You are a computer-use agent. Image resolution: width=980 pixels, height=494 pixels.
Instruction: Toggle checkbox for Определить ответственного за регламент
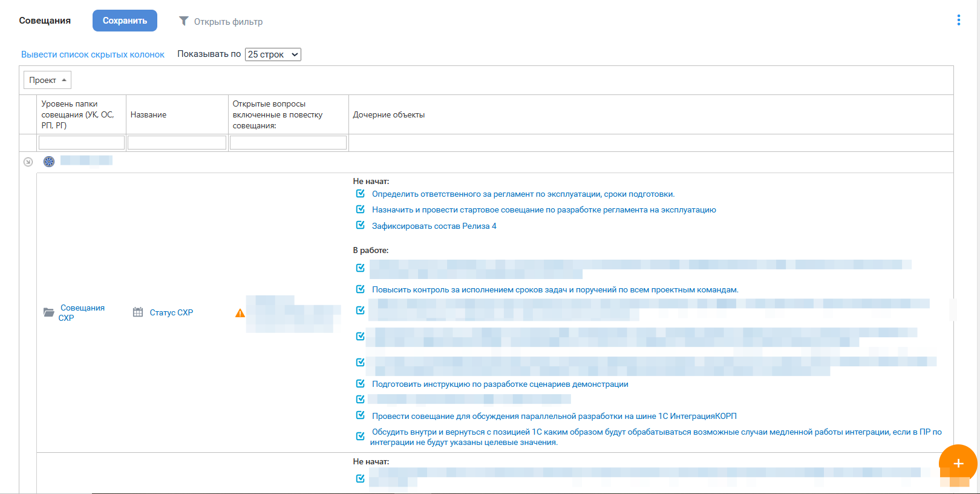pos(361,194)
